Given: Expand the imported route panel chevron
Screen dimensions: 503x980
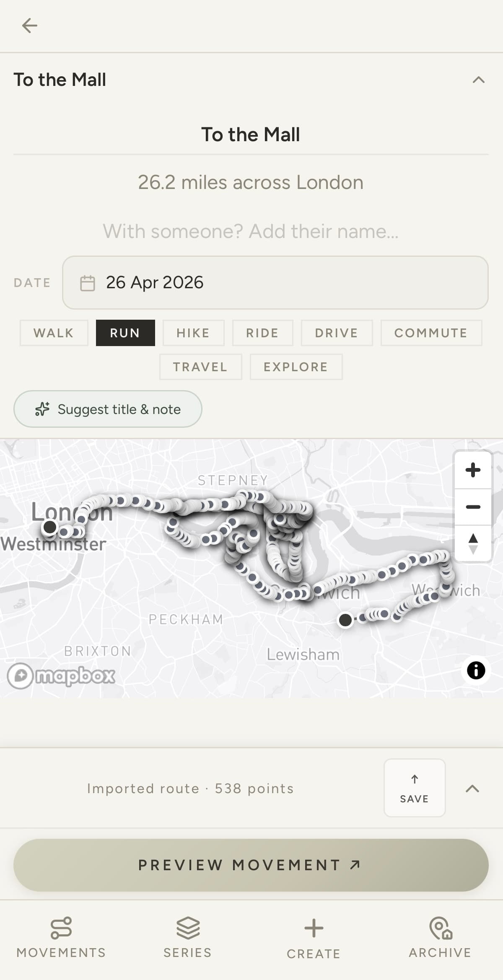Looking at the screenshot, I should pos(472,789).
